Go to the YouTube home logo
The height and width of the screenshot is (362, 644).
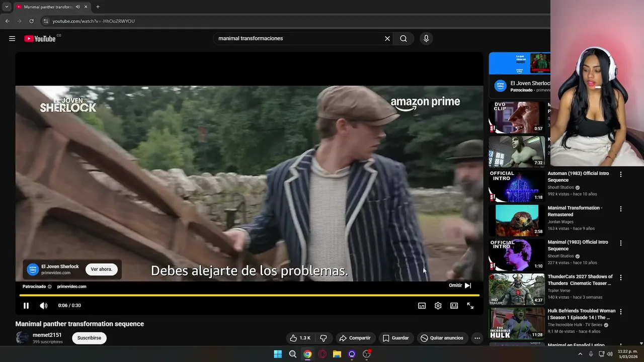point(40,39)
